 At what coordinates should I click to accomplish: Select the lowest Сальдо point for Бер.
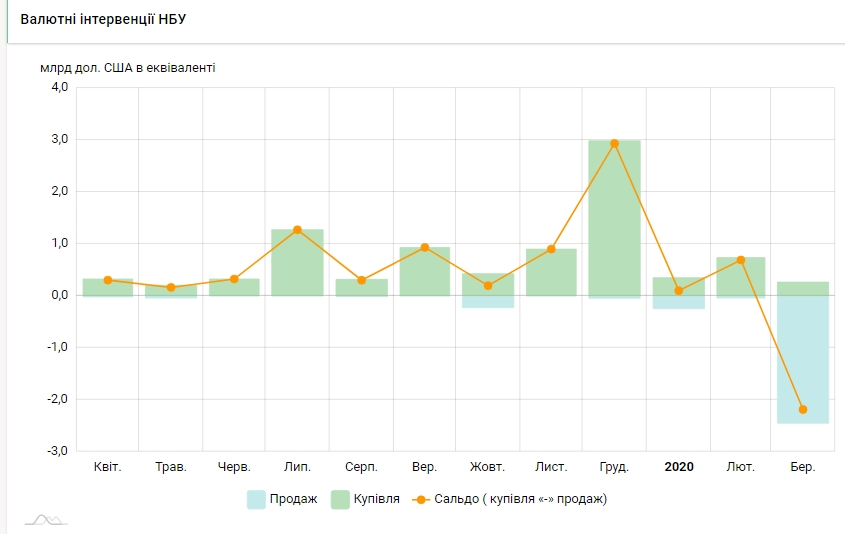(x=803, y=409)
